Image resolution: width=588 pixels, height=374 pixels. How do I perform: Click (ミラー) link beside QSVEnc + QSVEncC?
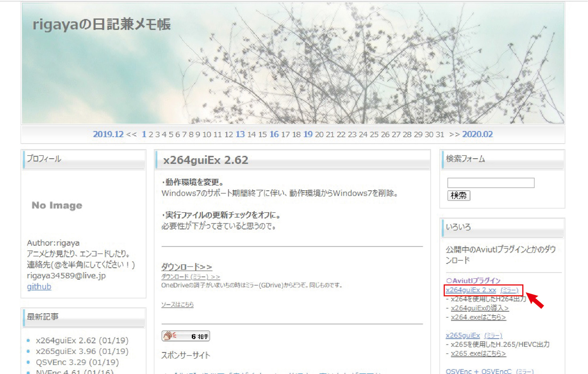point(525,371)
